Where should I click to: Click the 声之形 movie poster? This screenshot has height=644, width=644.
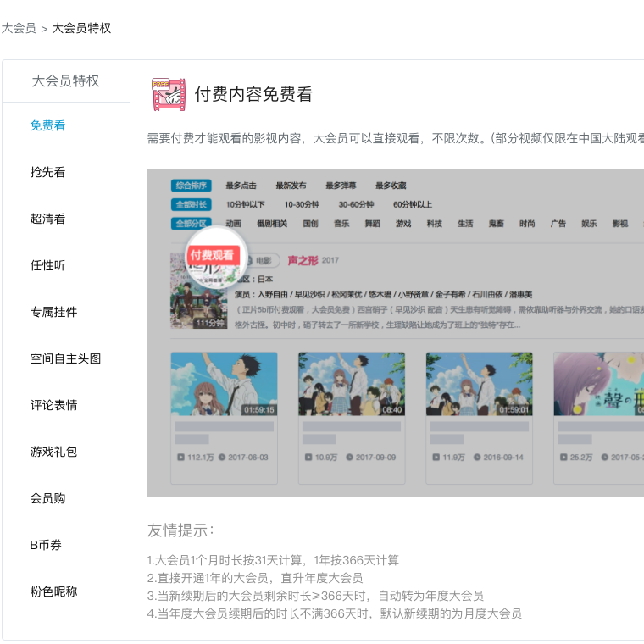click(x=199, y=291)
